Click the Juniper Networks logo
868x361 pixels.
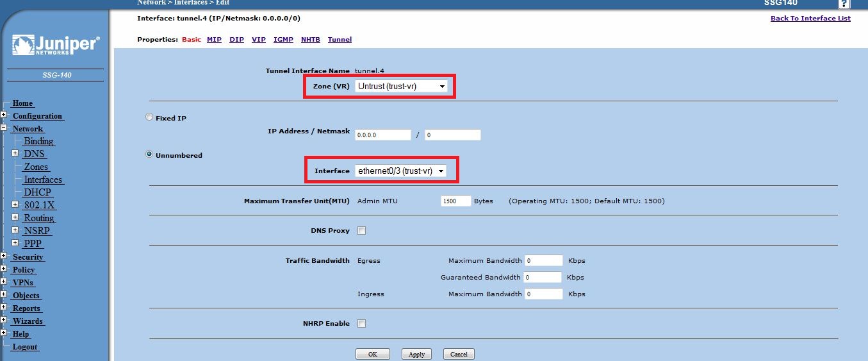(x=56, y=46)
